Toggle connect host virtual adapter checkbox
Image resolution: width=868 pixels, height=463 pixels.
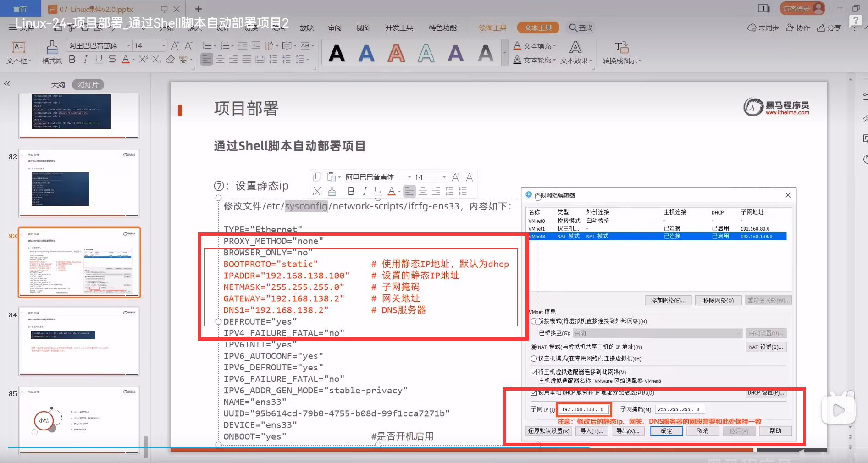(534, 372)
